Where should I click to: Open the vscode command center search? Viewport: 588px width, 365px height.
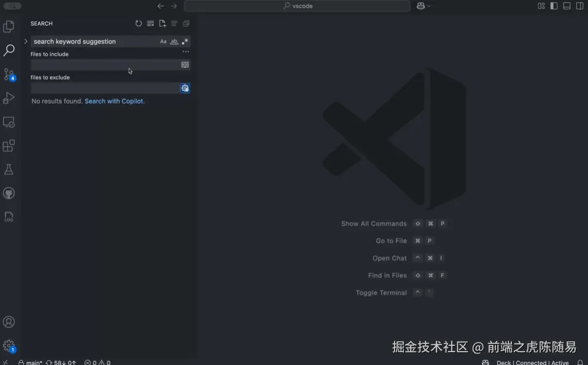coord(297,6)
